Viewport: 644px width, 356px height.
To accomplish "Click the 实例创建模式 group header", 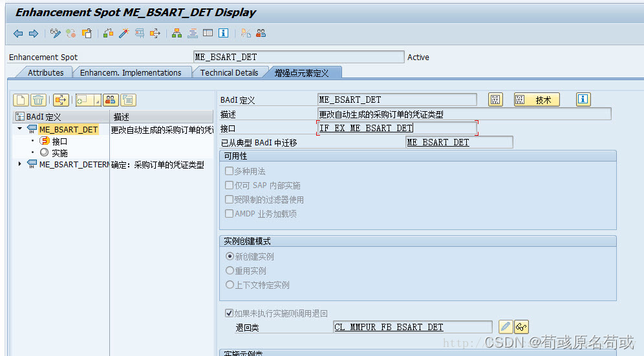I will coord(418,241).
